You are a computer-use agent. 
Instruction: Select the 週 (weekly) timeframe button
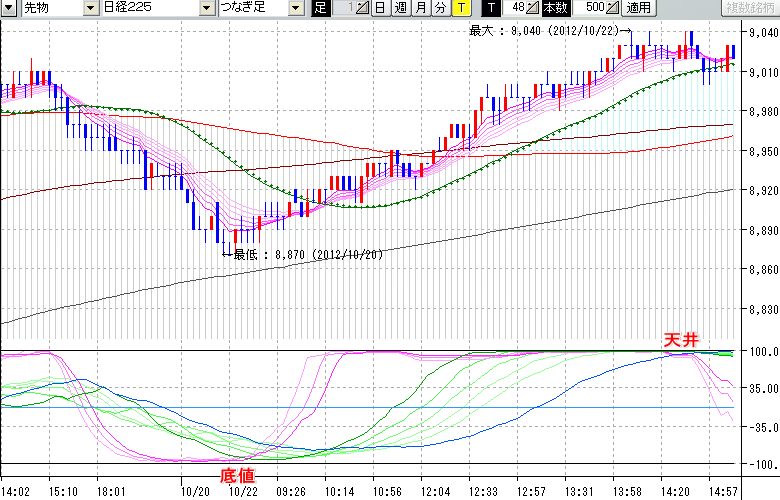coord(400,8)
